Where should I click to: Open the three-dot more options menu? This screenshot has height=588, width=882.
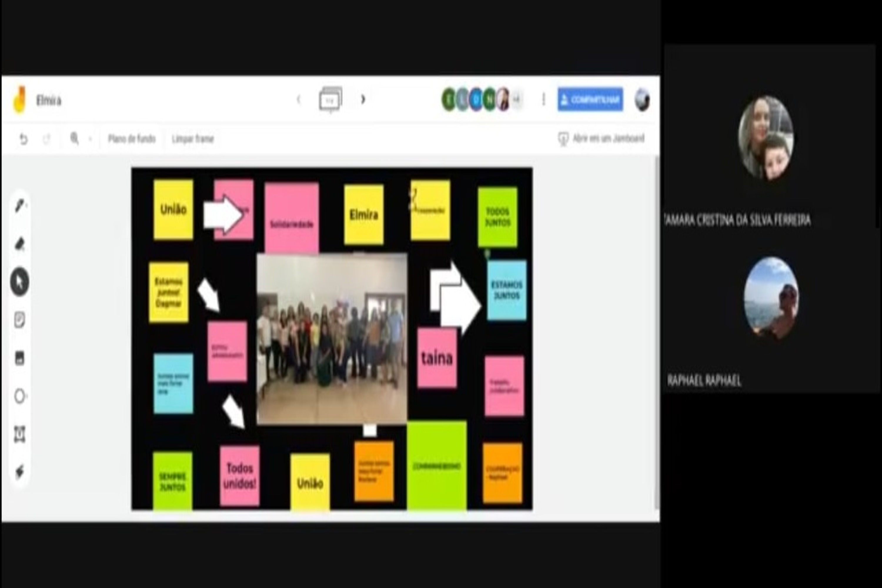click(x=543, y=100)
